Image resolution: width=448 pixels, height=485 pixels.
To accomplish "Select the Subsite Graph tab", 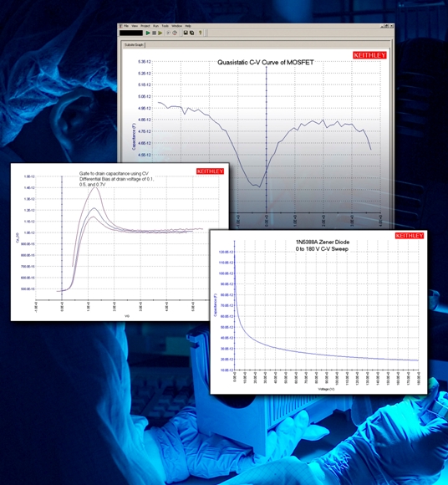I will 135,45.
